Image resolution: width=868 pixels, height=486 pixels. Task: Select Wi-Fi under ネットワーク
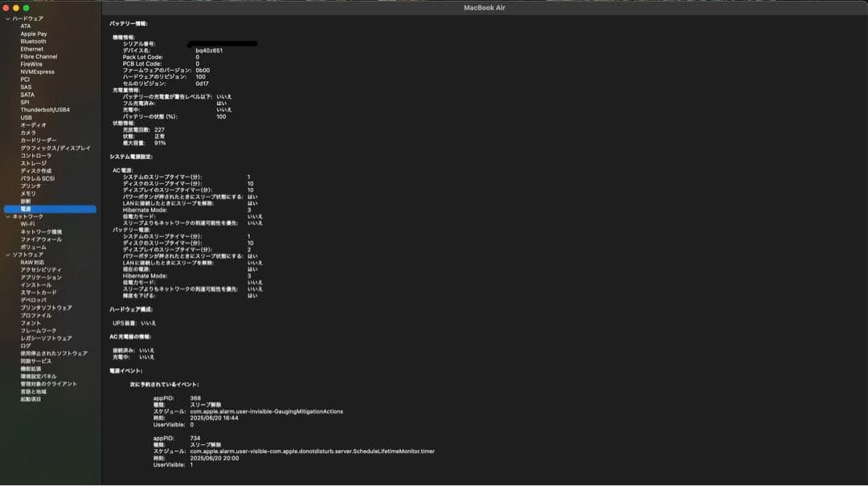click(x=27, y=224)
